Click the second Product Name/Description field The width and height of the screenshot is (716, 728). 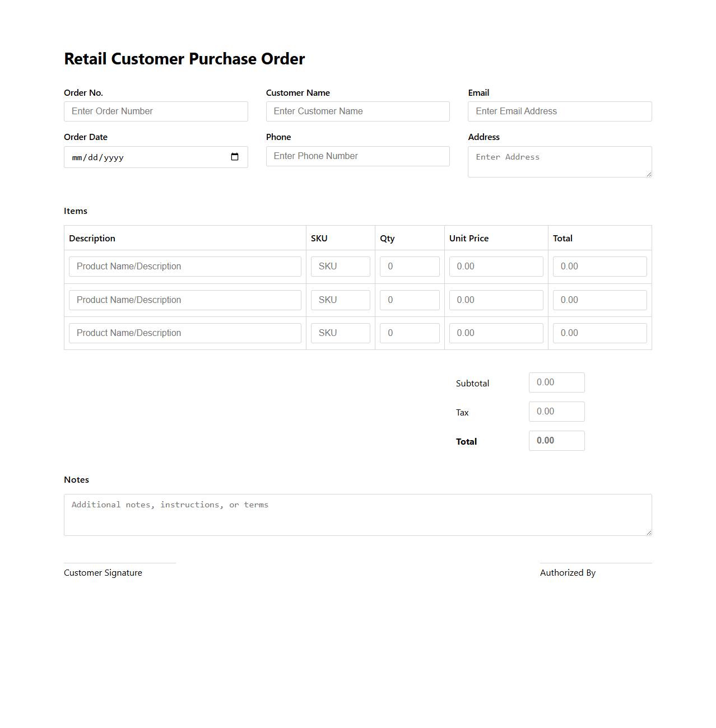185,300
